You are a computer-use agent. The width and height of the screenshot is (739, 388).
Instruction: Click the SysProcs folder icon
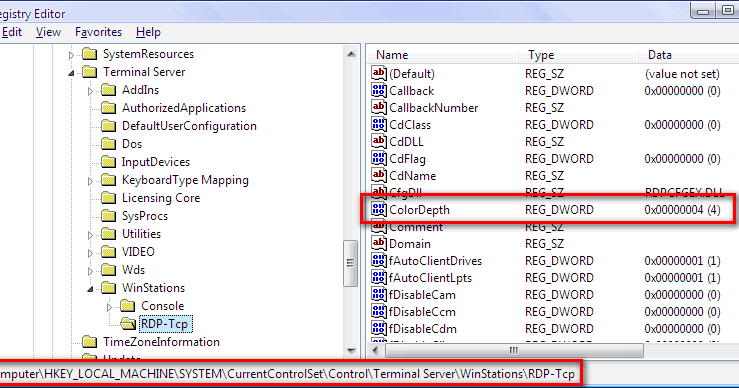coord(108,216)
